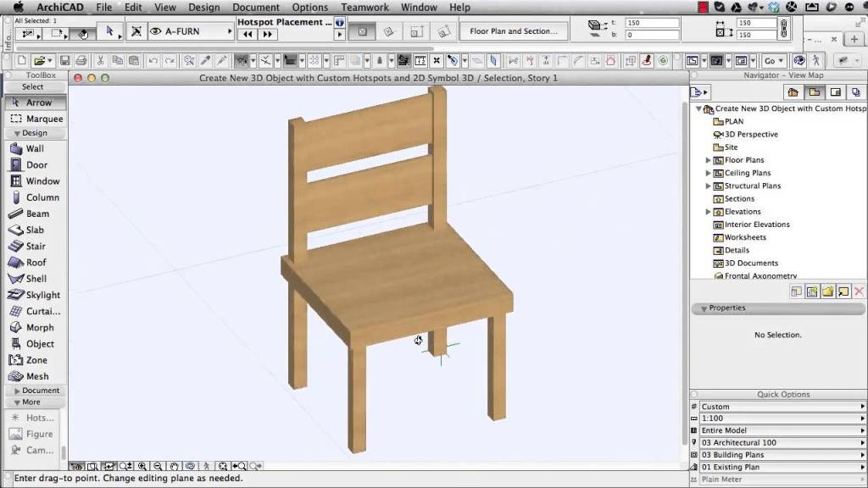
Task: Click the Zoom In magnifier in bottom toolbar
Action: [x=142, y=465]
